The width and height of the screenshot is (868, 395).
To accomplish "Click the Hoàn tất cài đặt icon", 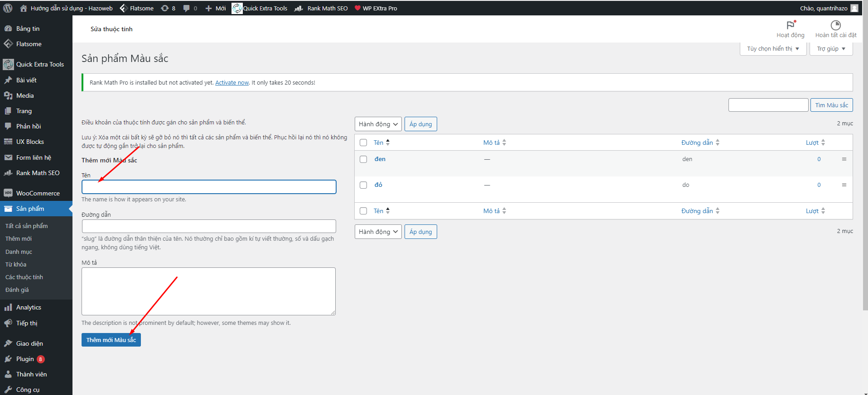I will click(x=836, y=25).
